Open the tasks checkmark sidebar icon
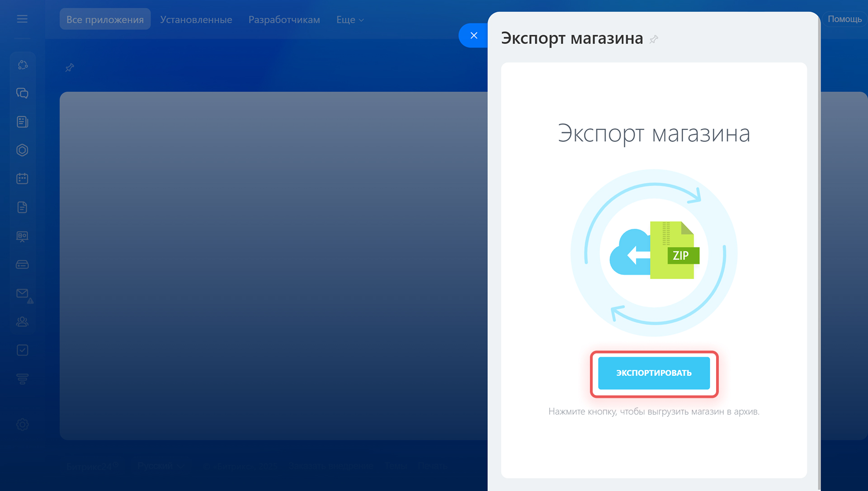 click(x=22, y=350)
